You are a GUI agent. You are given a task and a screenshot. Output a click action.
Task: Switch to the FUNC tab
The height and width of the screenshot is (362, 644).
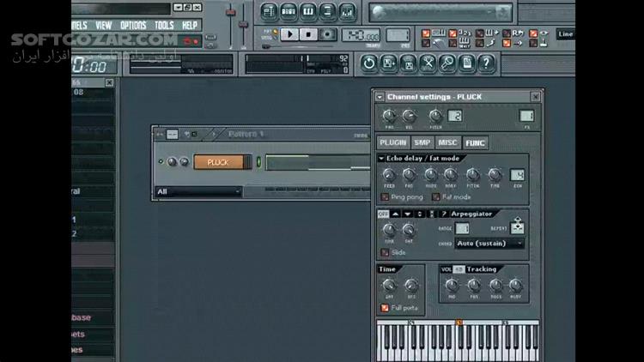(x=475, y=143)
